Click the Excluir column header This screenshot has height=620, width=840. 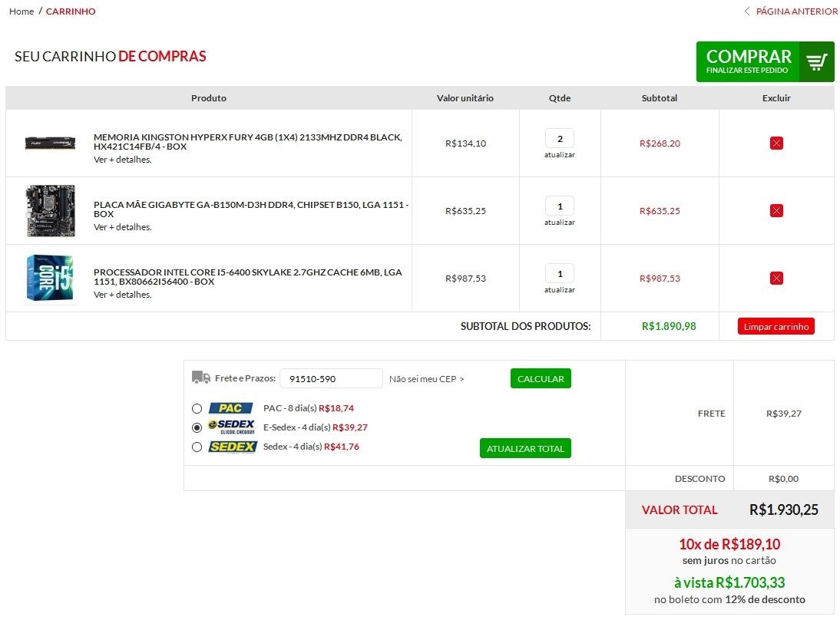(x=776, y=98)
